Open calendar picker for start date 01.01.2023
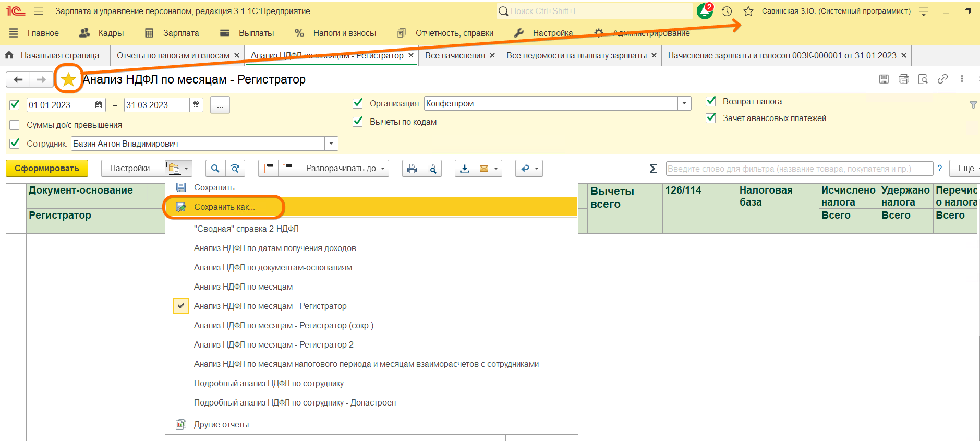Image resolution: width=980 pixels, height=441 pixels. 99,105
